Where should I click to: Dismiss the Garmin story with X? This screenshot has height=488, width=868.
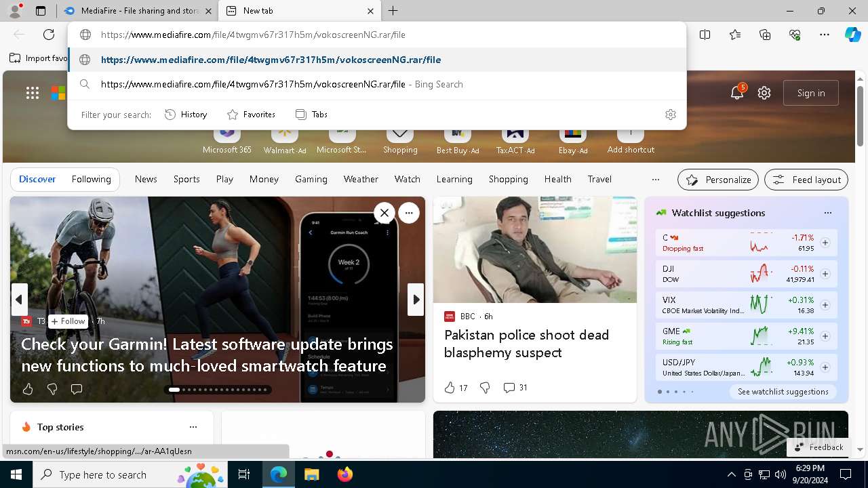[x=384, y=213]
